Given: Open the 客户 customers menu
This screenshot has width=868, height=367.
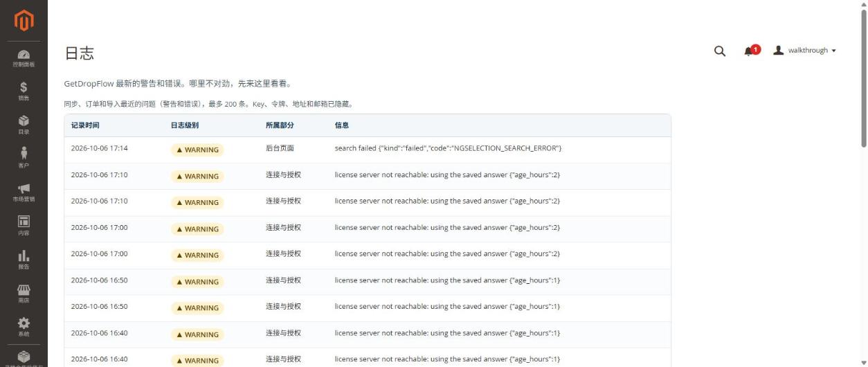Looking at the screenshot, I should [x=24, y=159].
